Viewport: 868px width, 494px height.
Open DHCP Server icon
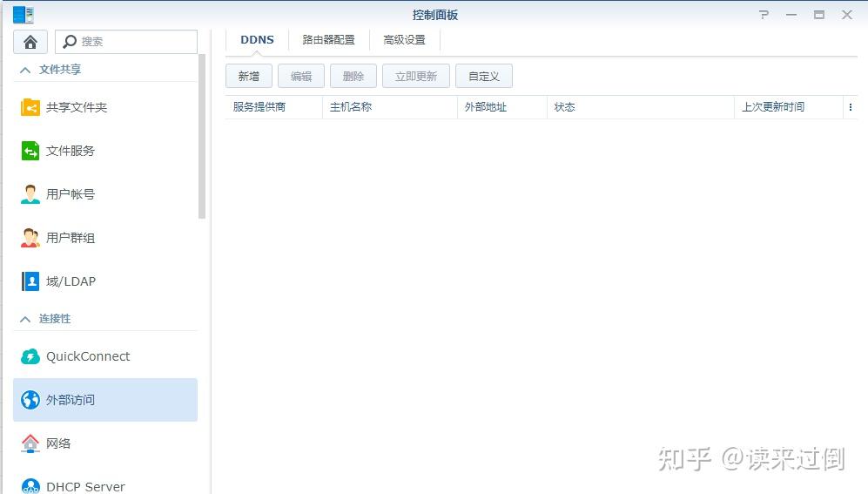tap(30, 485)
